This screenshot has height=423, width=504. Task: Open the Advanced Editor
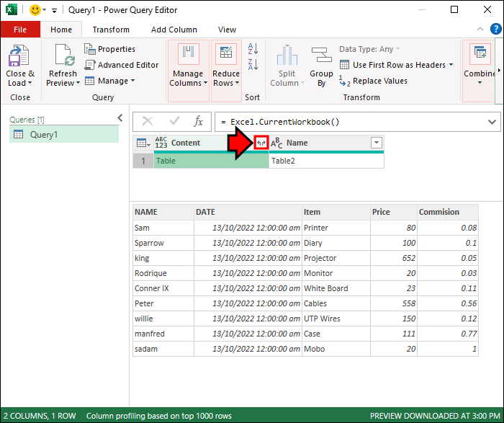(121, 65)
